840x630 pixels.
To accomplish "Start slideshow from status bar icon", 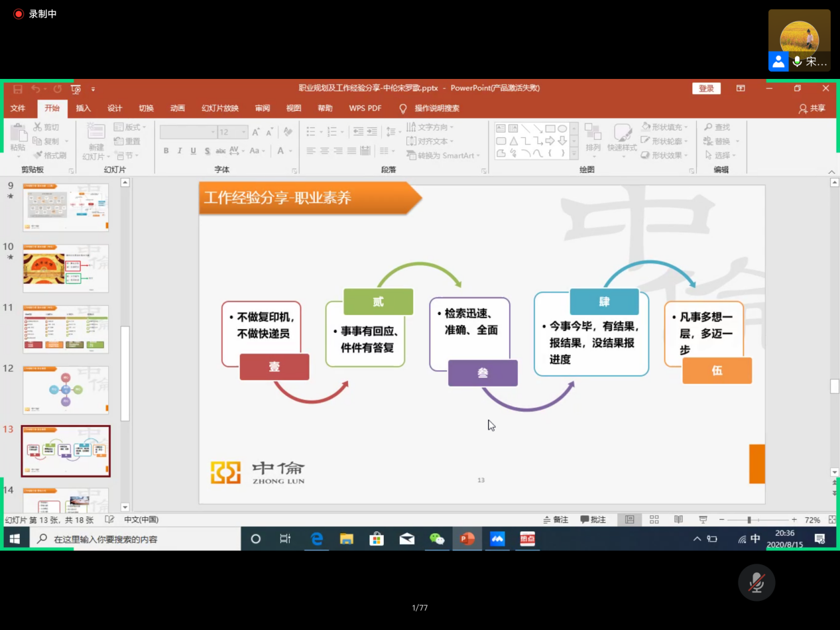I will click(703, 520).
